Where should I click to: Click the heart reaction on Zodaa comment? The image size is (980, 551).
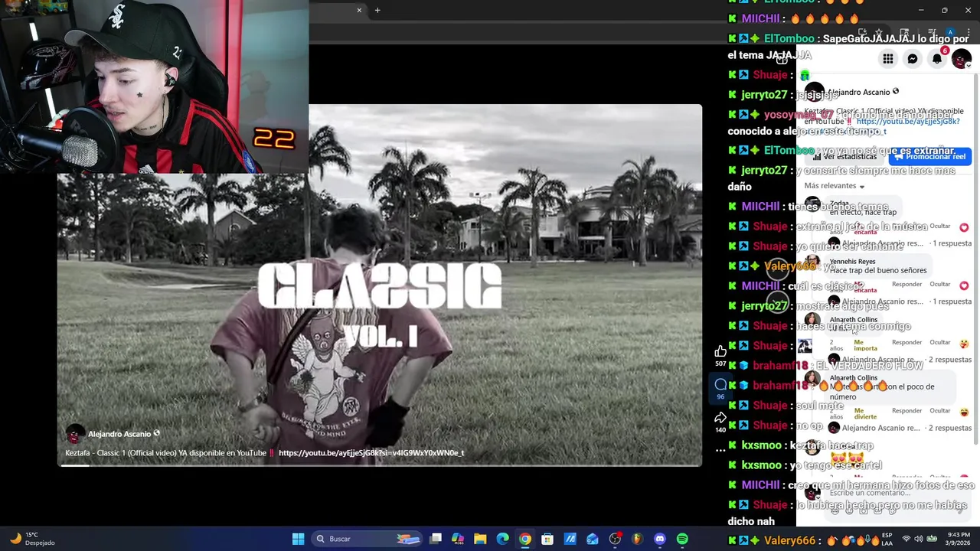[964, 227]
